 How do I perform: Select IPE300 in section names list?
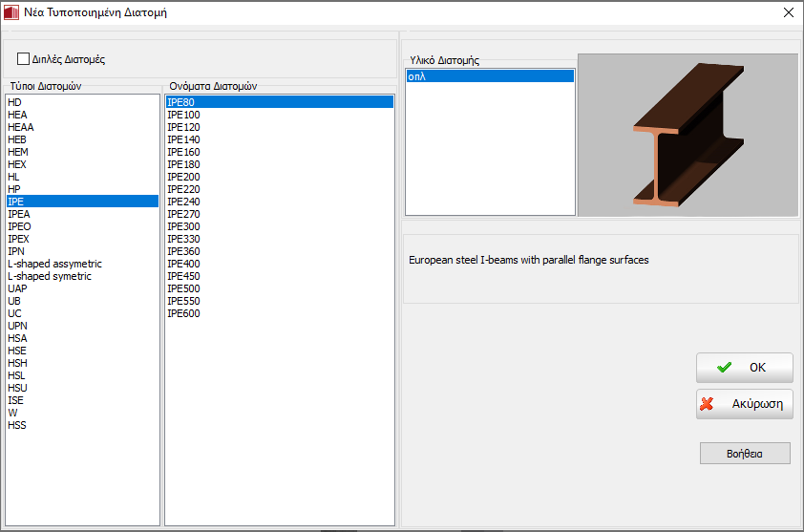(x=183, y=226)
